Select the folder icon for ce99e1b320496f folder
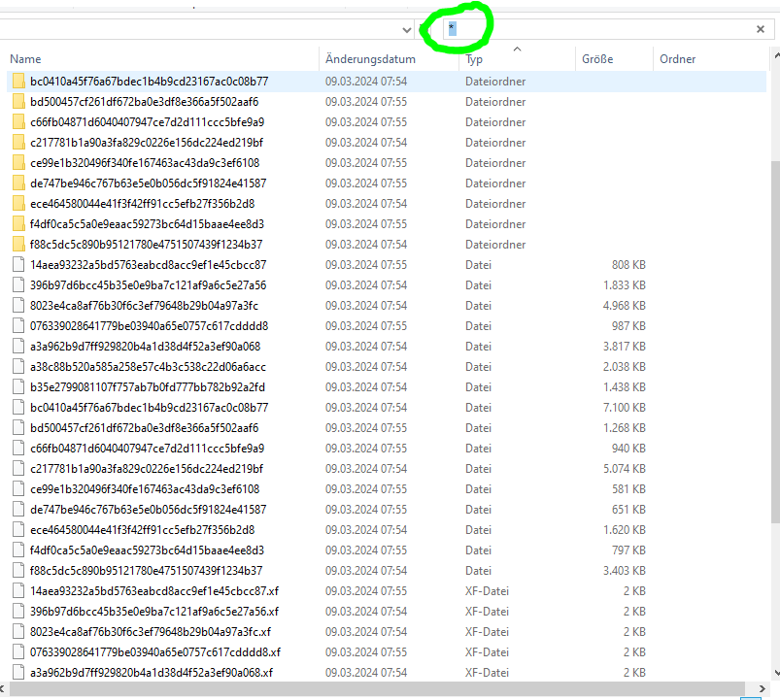 [18, 163]
